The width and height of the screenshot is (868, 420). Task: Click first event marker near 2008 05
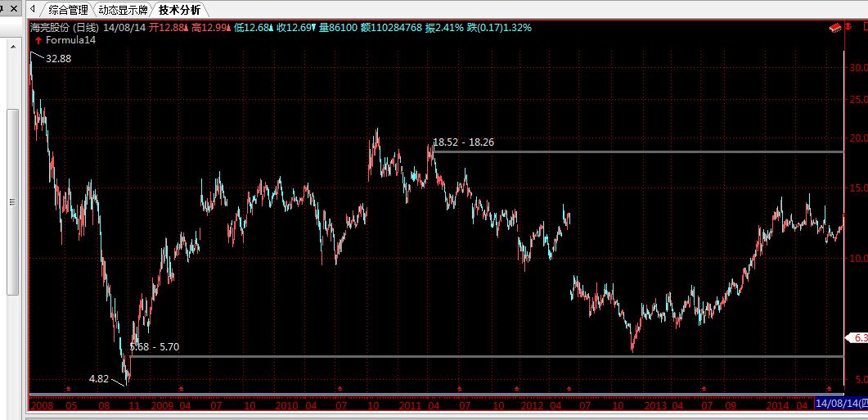(x=69, y=388)
